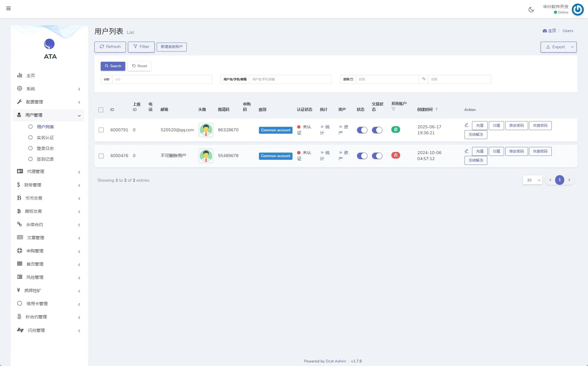Open 实名认证 in the sidebar
This screenshot has height=366, width=588.
(45, 138)
